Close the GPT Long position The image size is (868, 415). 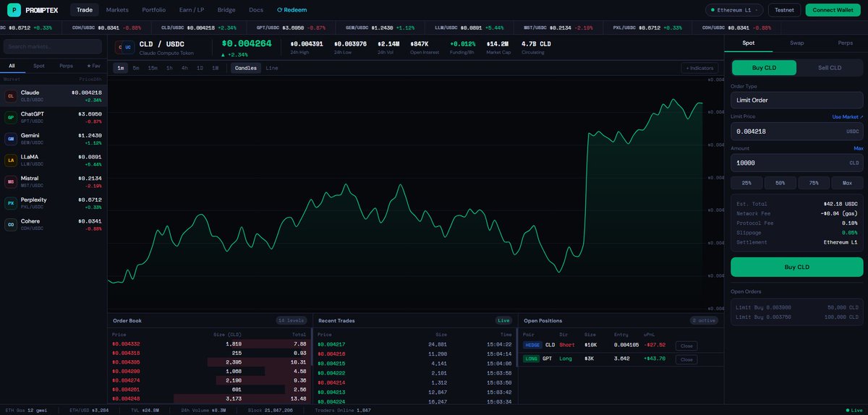[686, 359]
